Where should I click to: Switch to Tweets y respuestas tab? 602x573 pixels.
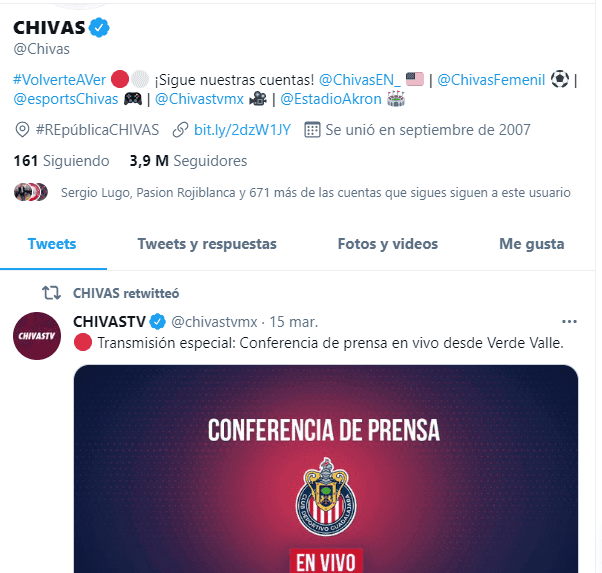coord(207,244)
